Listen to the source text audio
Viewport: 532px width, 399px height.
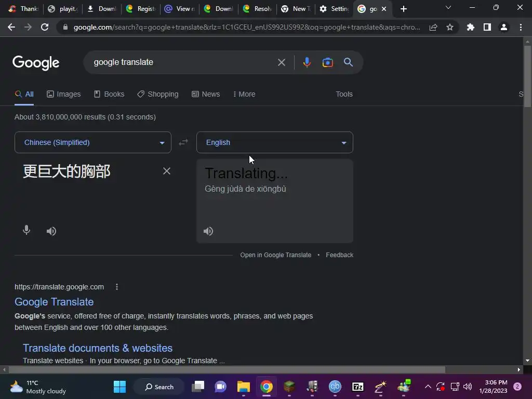click(x=51, y=231)
